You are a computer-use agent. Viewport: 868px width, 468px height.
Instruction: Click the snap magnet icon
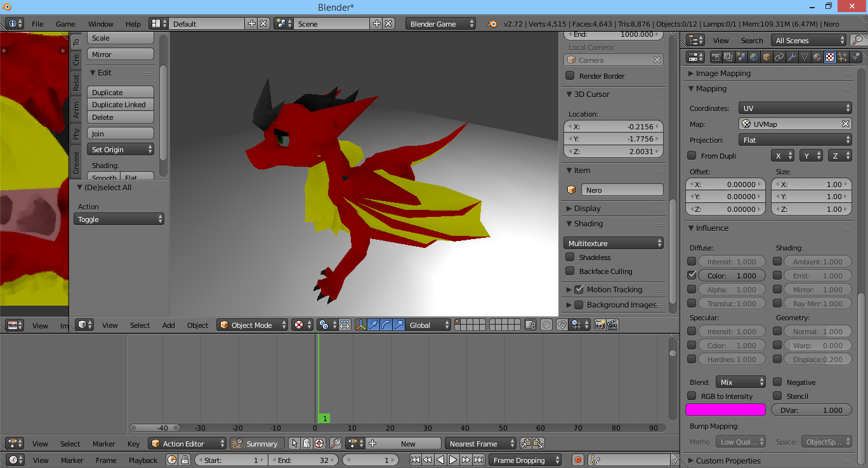tap(562, 325)
